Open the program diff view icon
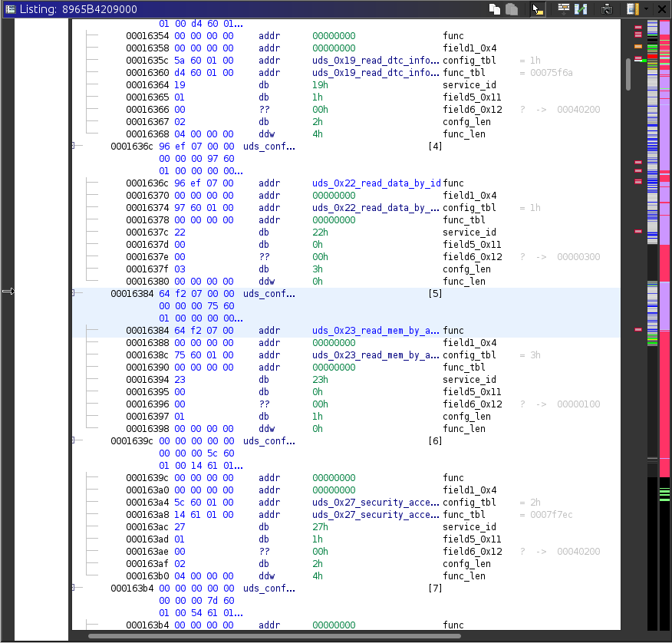 [x=581, y=8]
